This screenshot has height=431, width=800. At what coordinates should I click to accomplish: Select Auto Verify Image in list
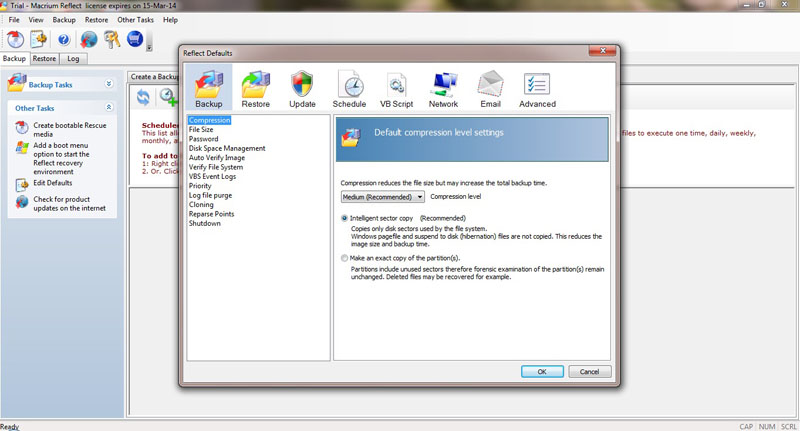217,158
